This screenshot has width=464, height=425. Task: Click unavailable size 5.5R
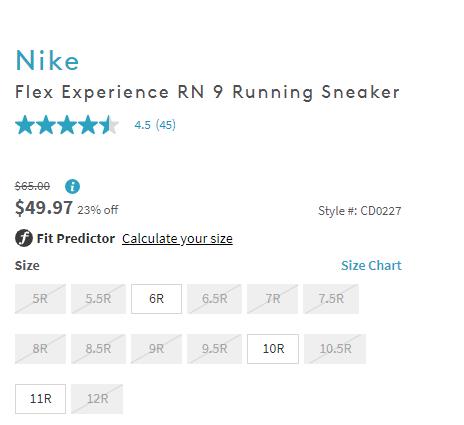point(98,299)
